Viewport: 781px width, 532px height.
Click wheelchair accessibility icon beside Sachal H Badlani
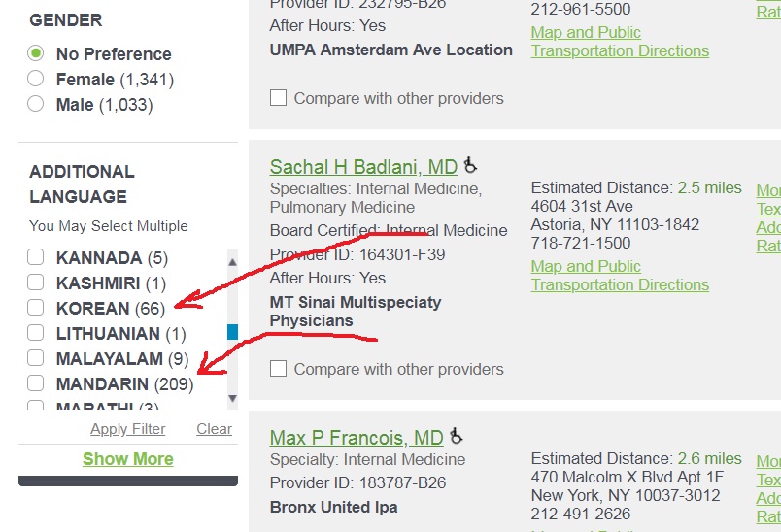tap(470, 165)
